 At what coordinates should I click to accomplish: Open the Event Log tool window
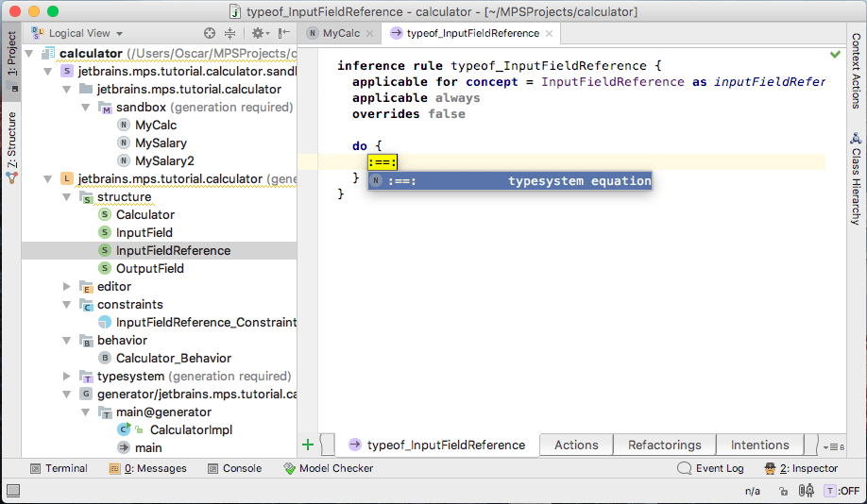[712, 468]
